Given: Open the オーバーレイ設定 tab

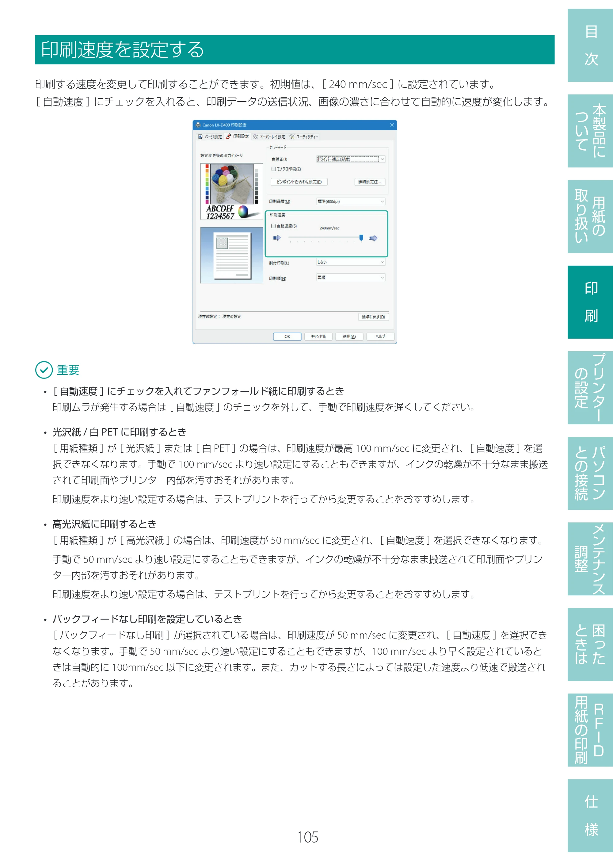Looking at the screenshot, I should (269, 136).
